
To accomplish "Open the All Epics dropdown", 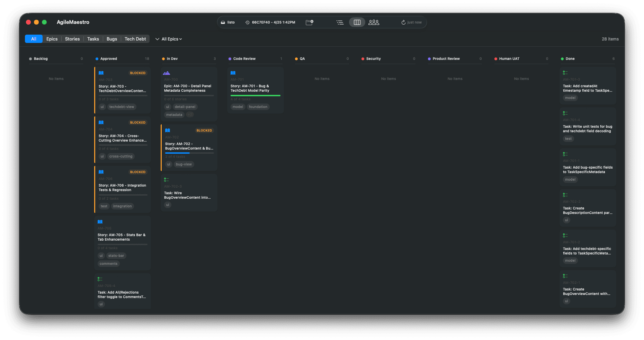I will (169, 39).
